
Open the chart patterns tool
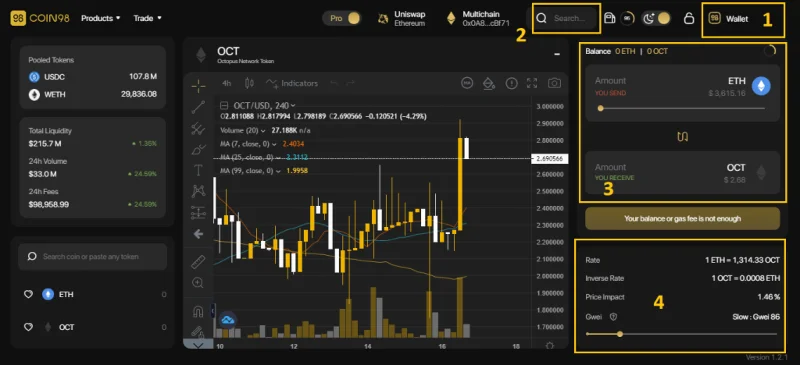tap(198, 191)
